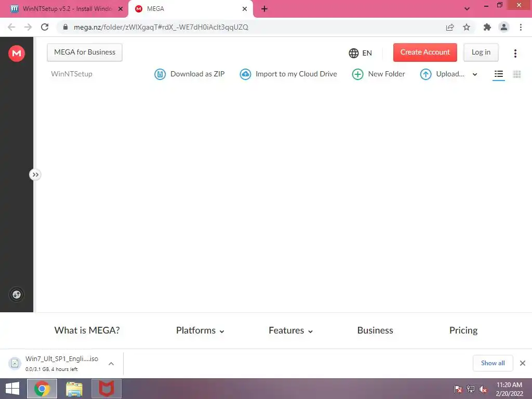This screenshot has width=532, height=399.
Task: Open the Chrome extensions puzzle icon
Action: [x=487, y=27]
